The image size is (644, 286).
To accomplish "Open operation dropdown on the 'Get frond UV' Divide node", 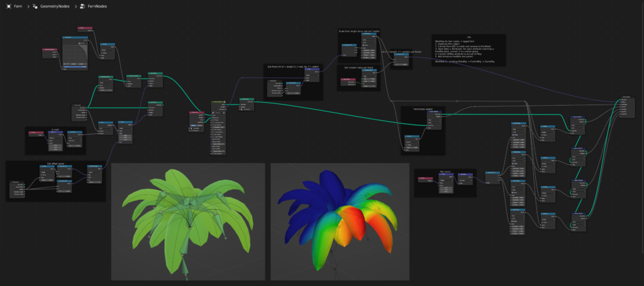I will click(312, 76).
